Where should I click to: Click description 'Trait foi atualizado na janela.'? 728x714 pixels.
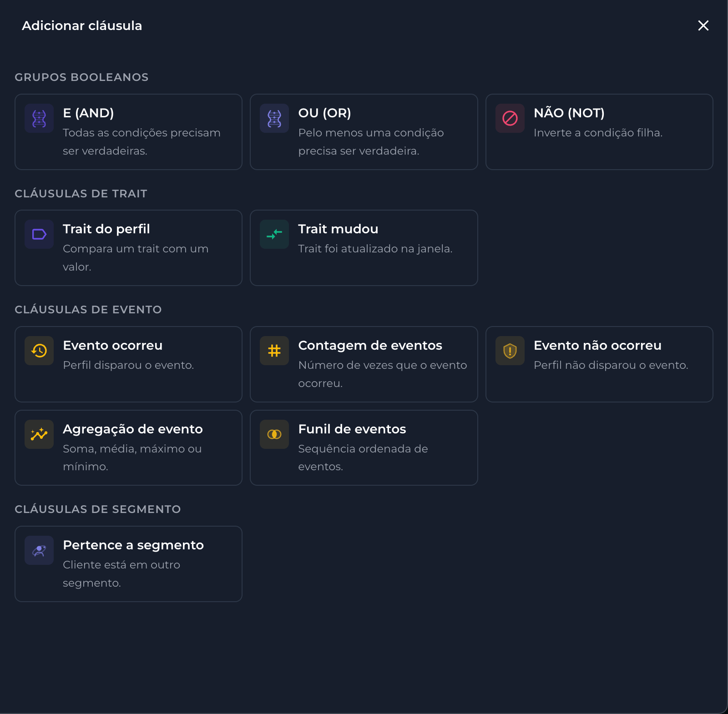375,249
